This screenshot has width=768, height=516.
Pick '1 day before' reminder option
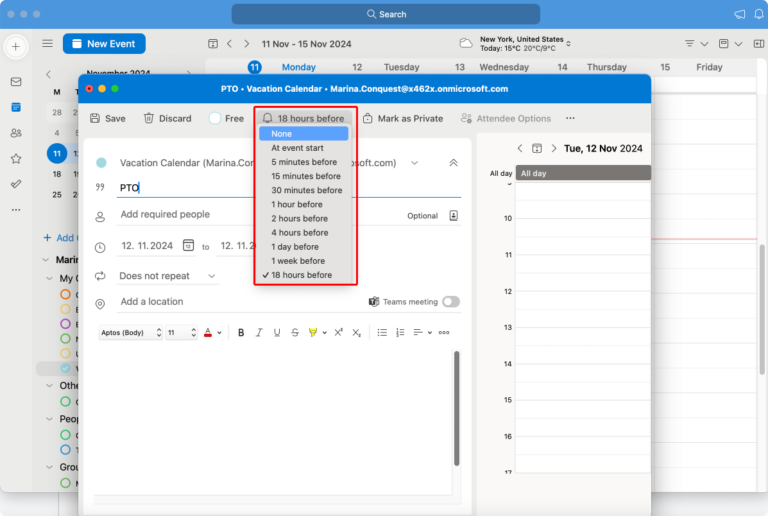coord(295,246)
